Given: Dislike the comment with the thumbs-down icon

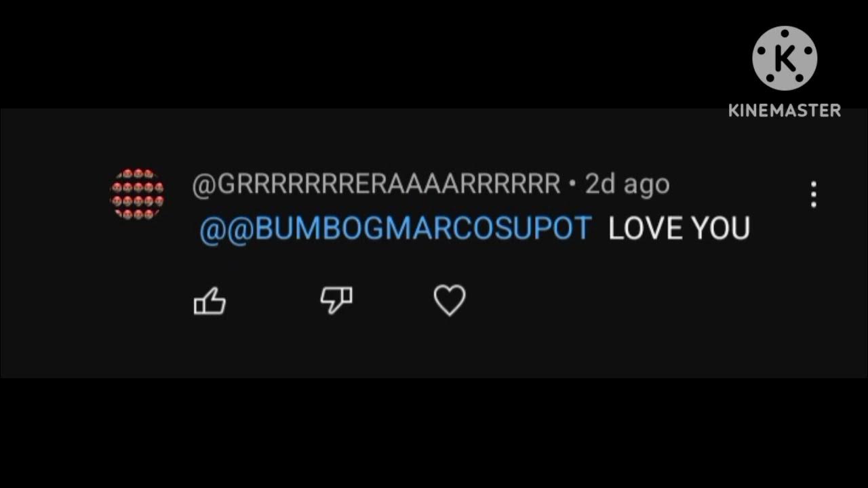Looking at the screenshot, I should [x=336, y=300].
